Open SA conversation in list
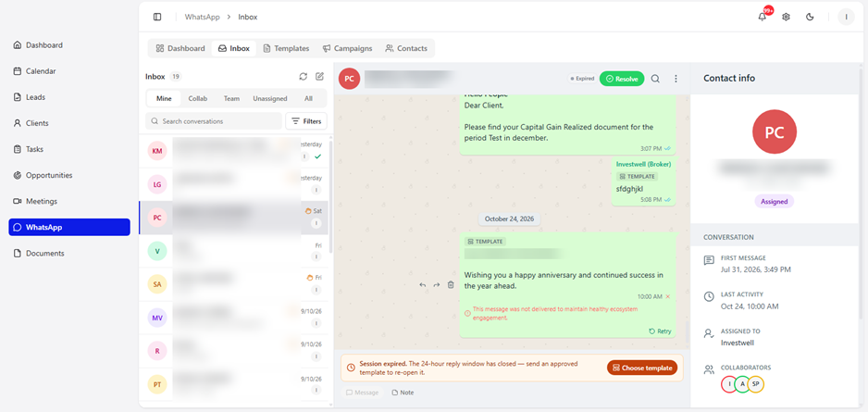868x412 pixels. [x=233, y=284]
